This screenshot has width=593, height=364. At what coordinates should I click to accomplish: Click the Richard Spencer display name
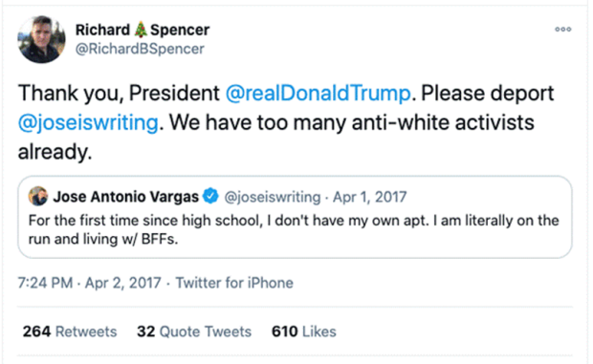[x=143, y=30]
